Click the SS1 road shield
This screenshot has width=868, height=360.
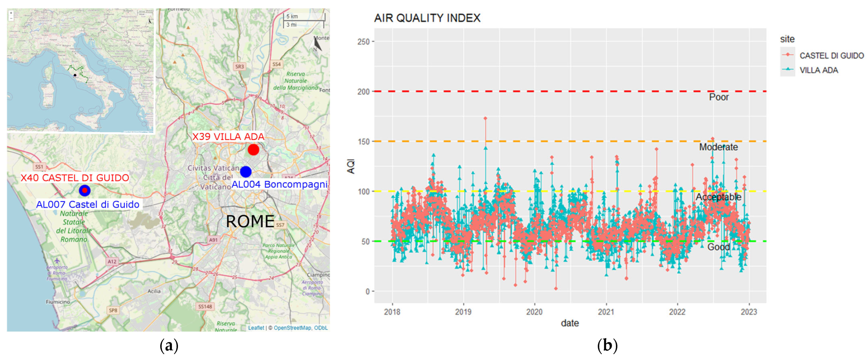39,166
